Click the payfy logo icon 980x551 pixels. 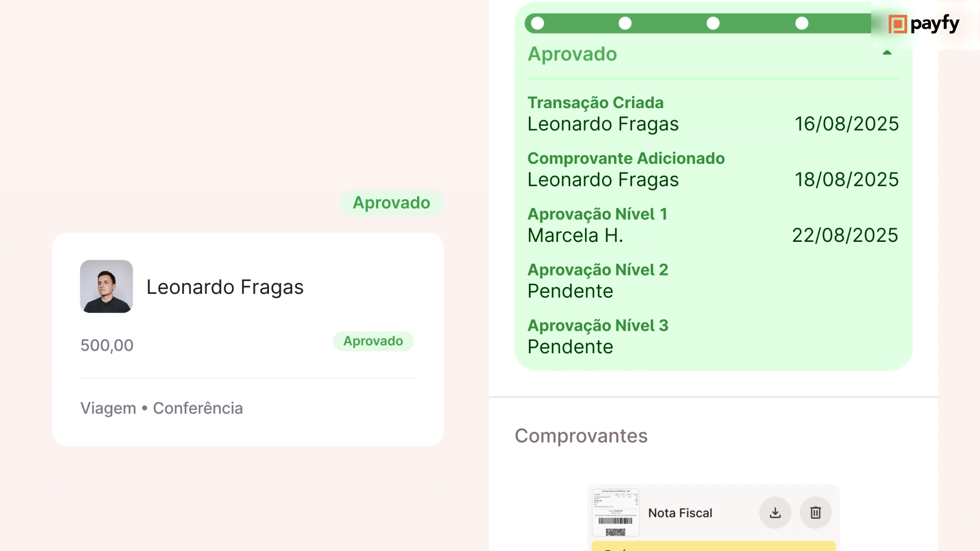click(x=897, y=24)
